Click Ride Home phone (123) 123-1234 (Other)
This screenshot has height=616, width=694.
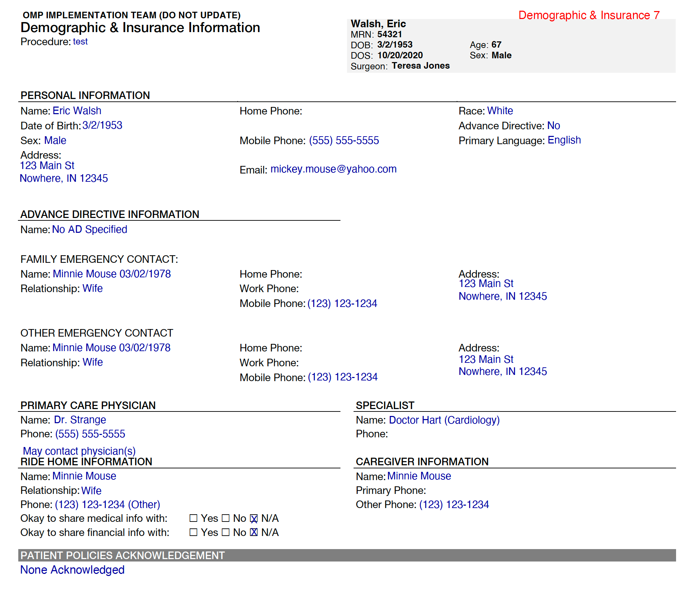108,505
